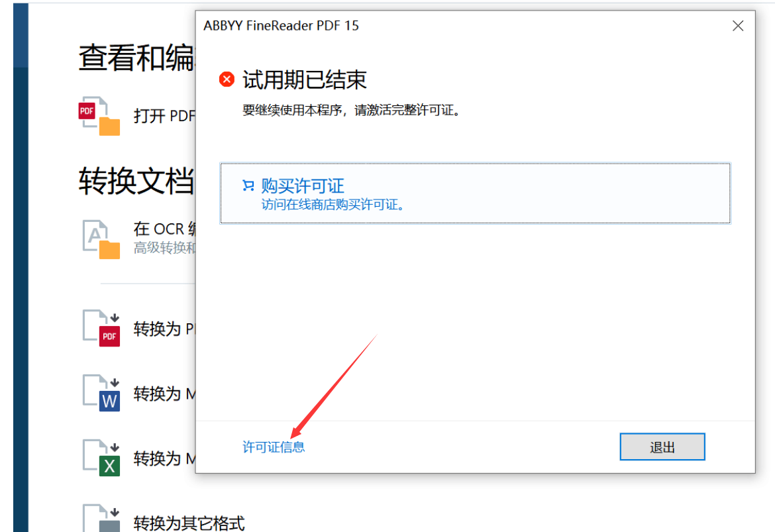Click the red error icon beside 试用期已结束

click(x=227, y=80)
